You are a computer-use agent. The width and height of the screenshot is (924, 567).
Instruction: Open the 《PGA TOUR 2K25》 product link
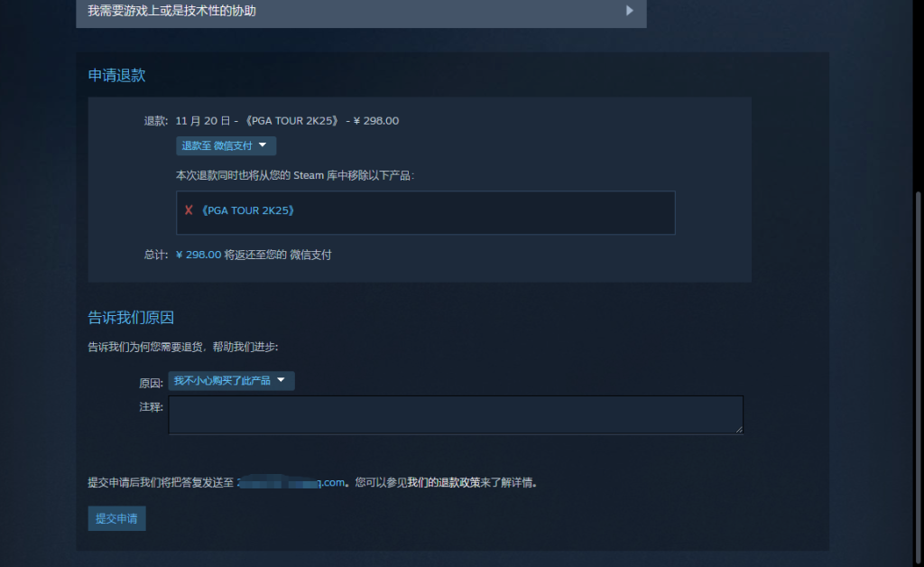click(x=247, y=210)
